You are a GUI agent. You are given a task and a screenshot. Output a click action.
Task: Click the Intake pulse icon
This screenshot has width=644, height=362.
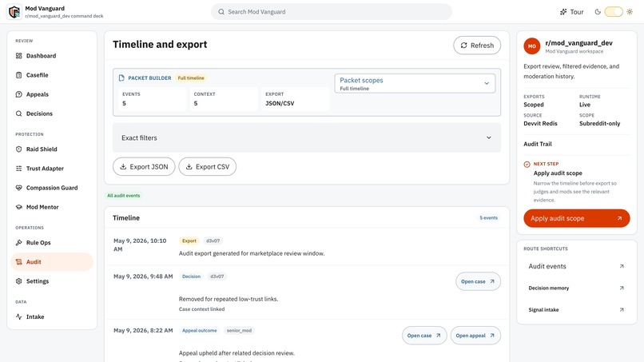(19, 316)
